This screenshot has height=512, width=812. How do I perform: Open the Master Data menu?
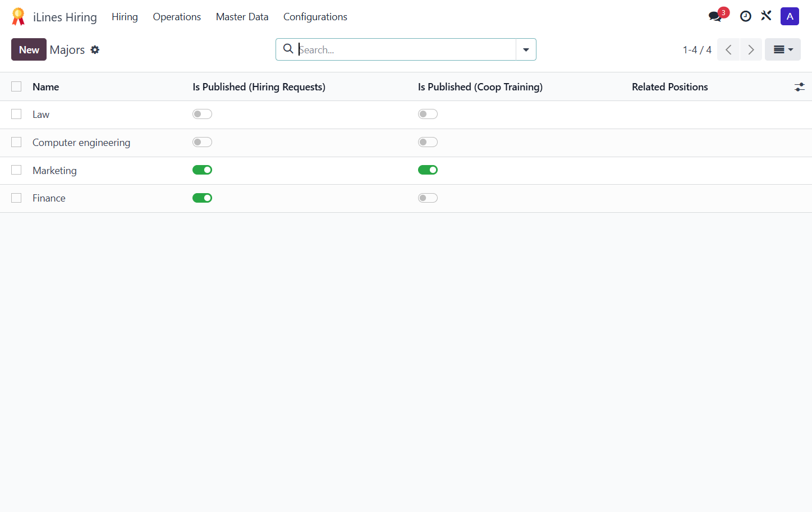(x=242, y=17)
